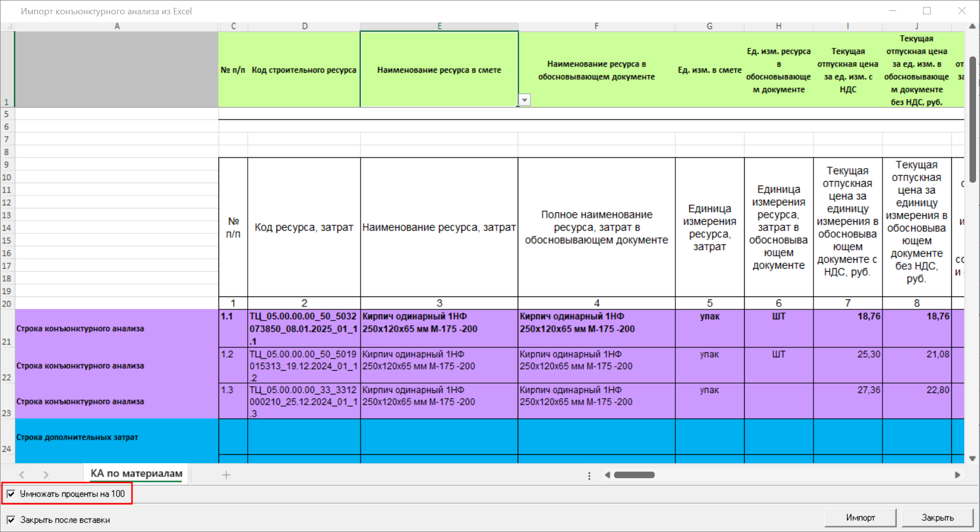
Task: Click vertical scrollbar up arrow
Action: tap(972, 26)
